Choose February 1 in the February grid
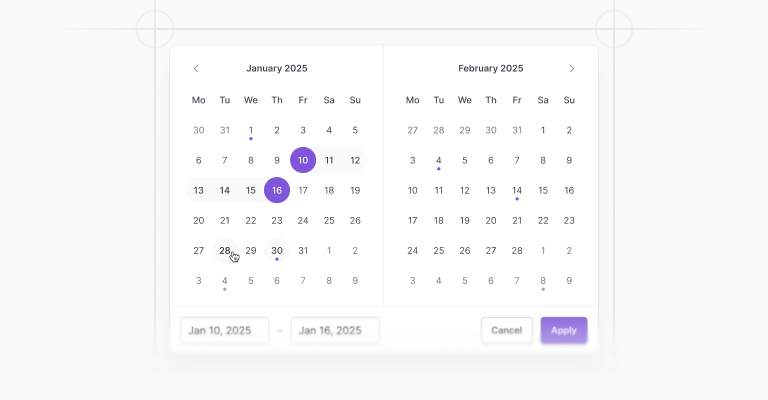768x400 pixels. (543, 130)
